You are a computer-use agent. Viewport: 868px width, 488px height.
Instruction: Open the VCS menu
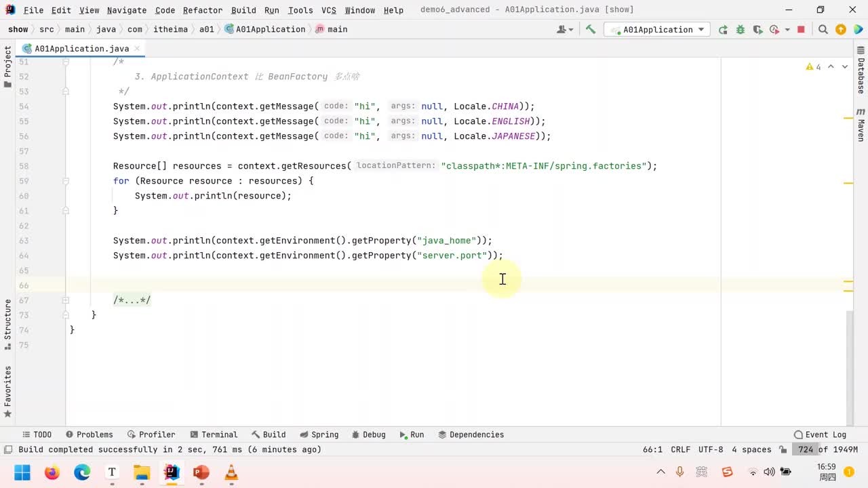point(329,10)
